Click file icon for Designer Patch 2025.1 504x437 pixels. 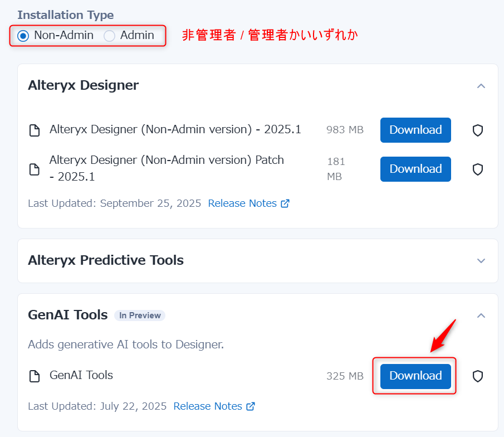(35, 169)
